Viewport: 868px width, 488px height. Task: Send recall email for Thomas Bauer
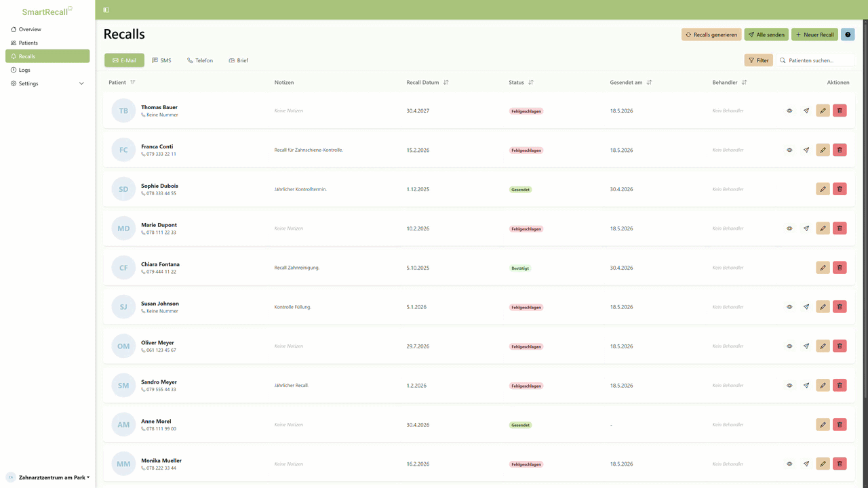pyautogui.click(x=806, y=110)
